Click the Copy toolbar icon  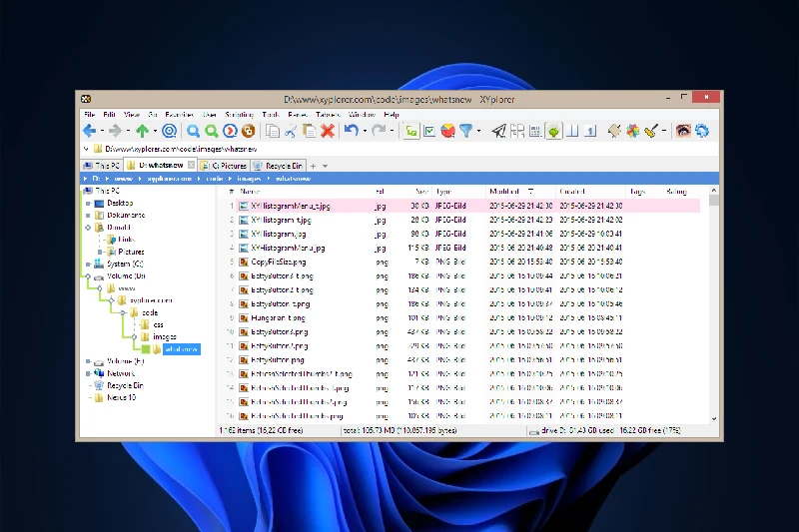[273, 132]
